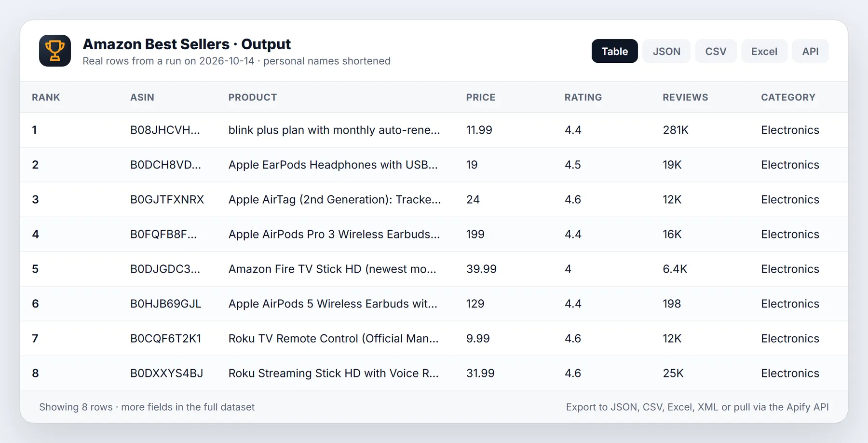The height and width of the screenshot is (443, 868).
Task: Click the 16K reviews value
Action: pos(672,234)
